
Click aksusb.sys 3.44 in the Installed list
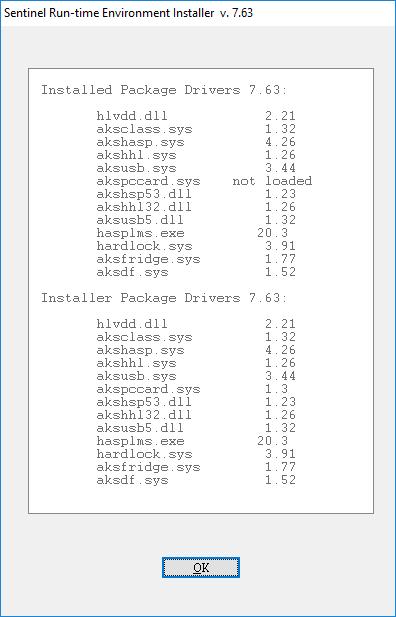click(196, 168)
